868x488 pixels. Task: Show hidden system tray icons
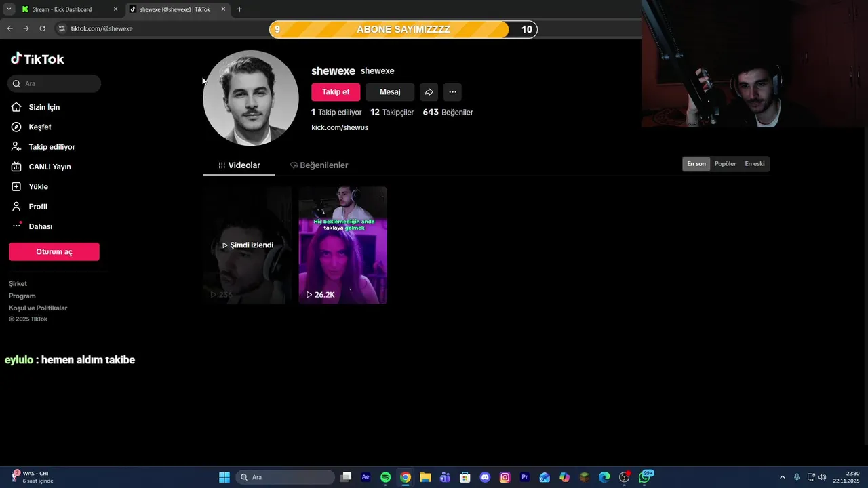pyautogui.click(x=782, y=477)
